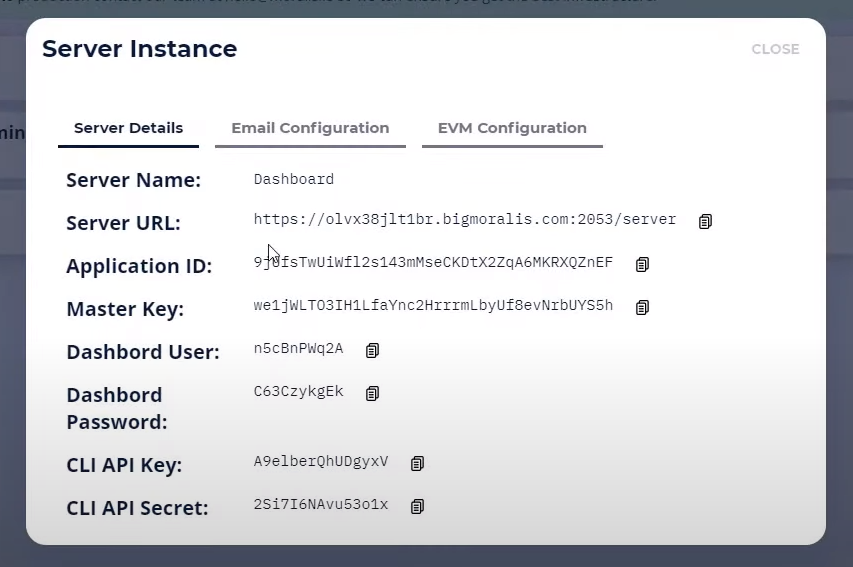Screen dimensions: 853x567
Task: Copy the Master Key value
Action: (642, 307)
